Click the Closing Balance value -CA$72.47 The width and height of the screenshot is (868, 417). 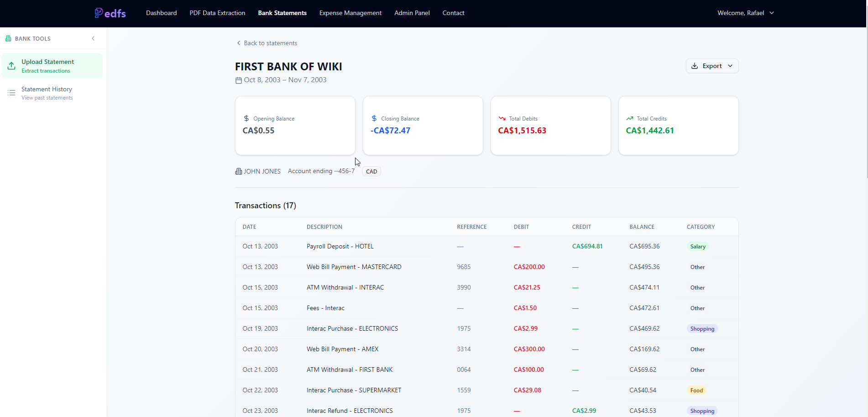390,131
